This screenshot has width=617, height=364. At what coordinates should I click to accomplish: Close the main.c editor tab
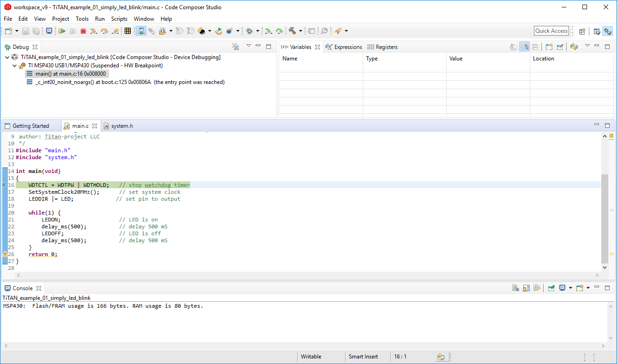click(x=95, y=126)
